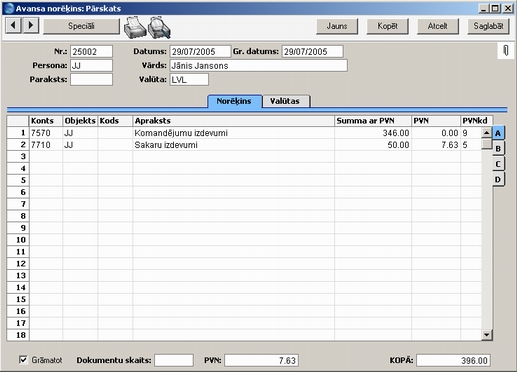
Task: Click the paperclip attachments icon
Action: coord(506,51)
